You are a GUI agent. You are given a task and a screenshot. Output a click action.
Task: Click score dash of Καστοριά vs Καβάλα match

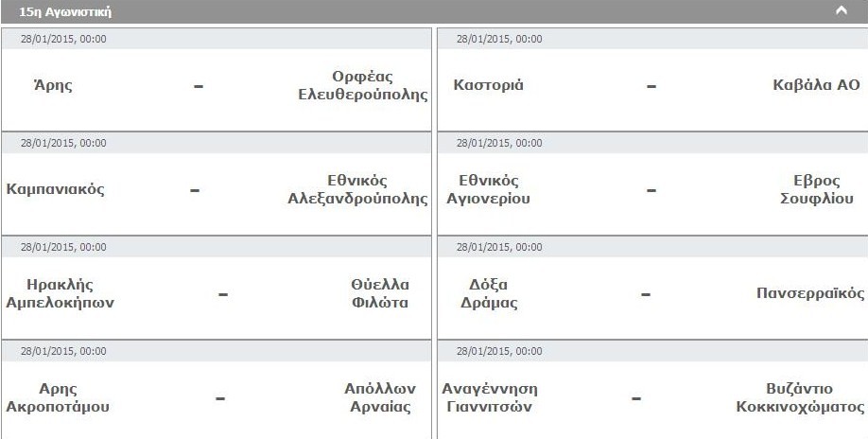(651, 86)
